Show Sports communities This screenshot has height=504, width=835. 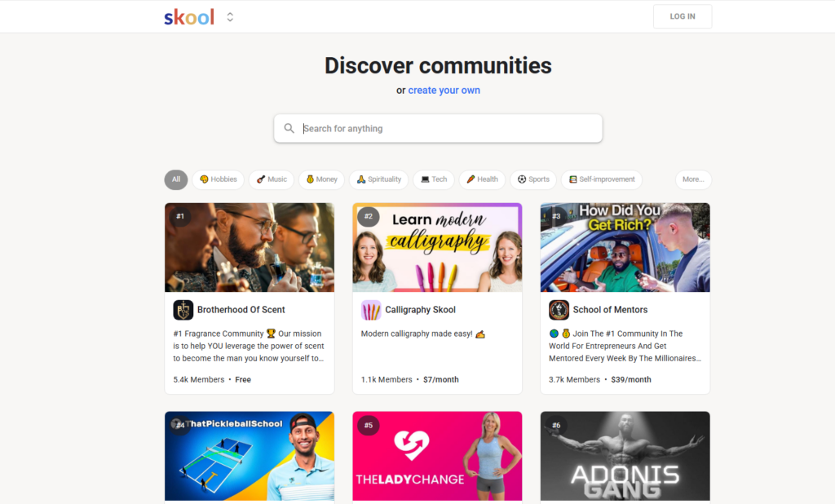pyautogui.click(x=533, y=179)
